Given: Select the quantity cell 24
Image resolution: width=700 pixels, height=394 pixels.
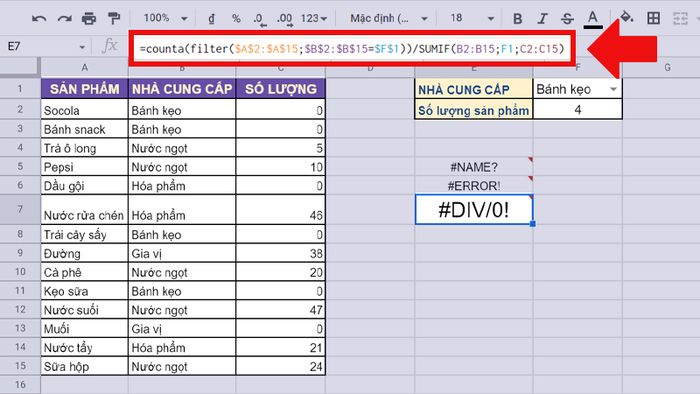Looking at the screenshot, I should pos(280,366).
